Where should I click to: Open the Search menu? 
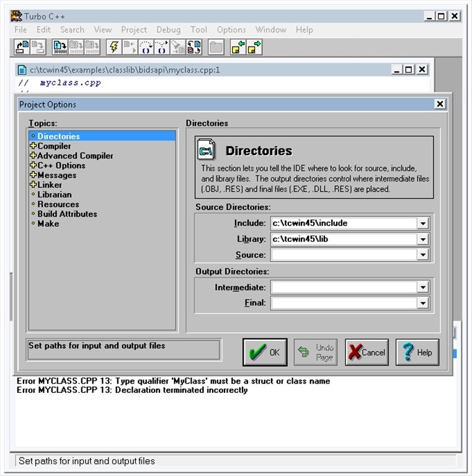[72, 30]
